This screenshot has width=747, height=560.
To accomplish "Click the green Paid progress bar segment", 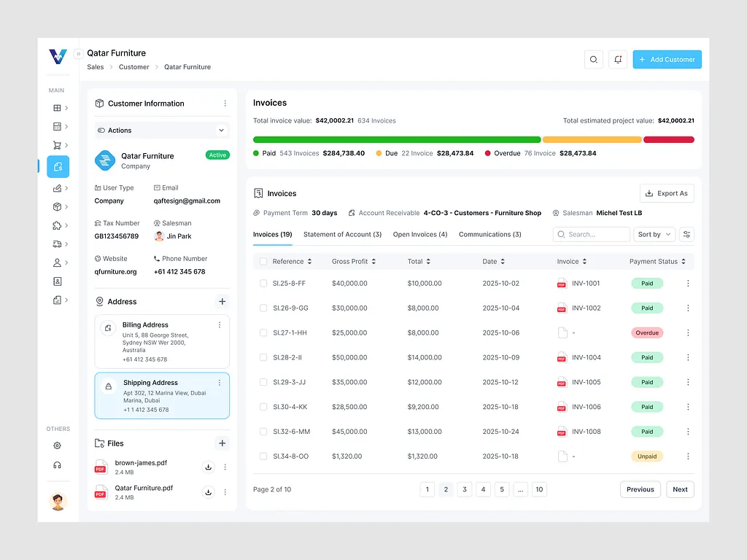I will pyautogui.click(x=397, y=139).
